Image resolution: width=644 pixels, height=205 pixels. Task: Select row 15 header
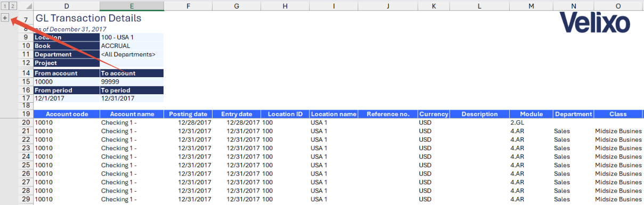point(25,82)
